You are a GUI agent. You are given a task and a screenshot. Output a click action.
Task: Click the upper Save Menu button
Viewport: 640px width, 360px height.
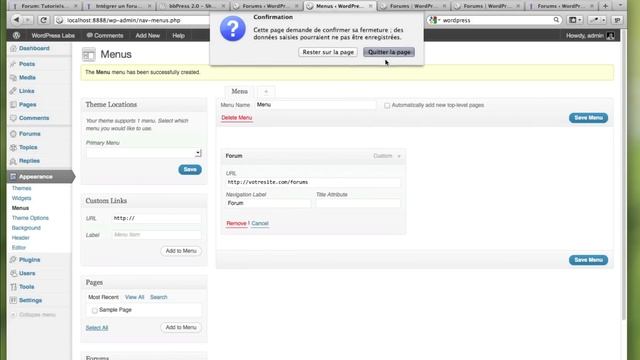coord(588,118)
